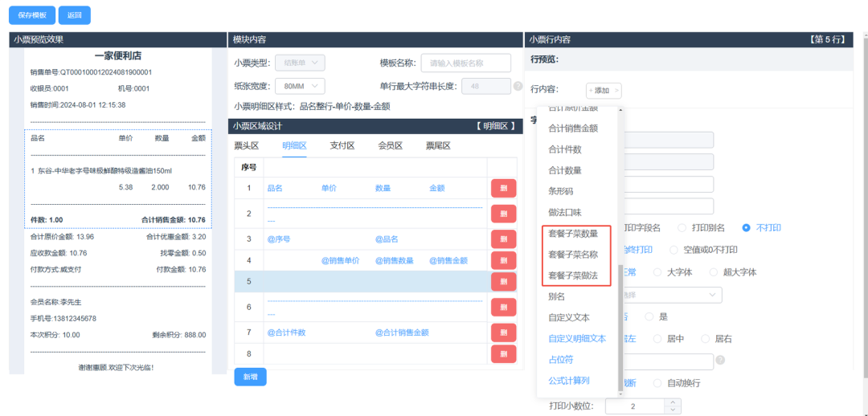
Task: Select the 是 radio button
Action: tap(649, 317)
